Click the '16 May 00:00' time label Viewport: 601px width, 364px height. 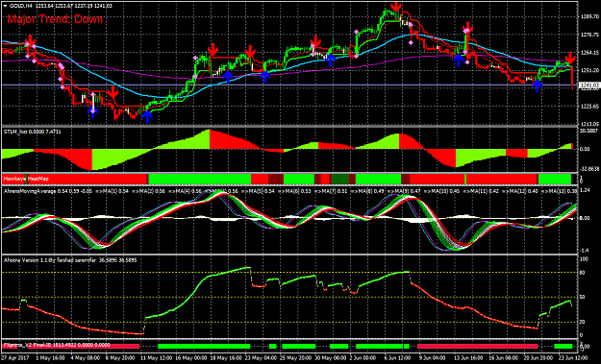[192, 358]
